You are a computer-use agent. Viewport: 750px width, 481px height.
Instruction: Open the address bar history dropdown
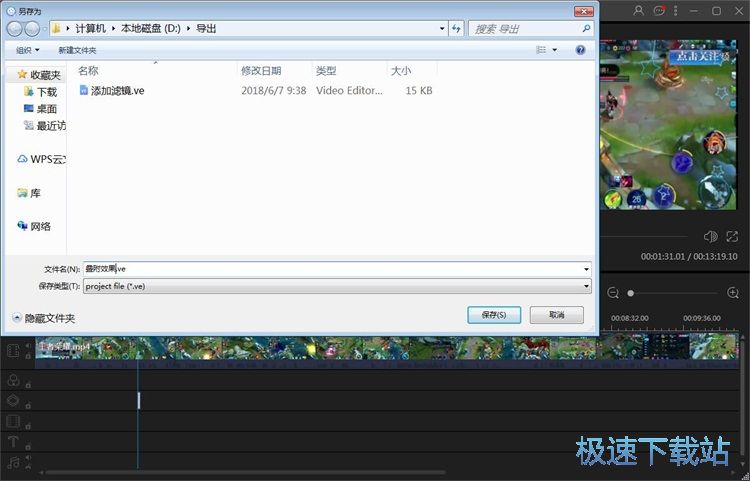tap(442, 29)
